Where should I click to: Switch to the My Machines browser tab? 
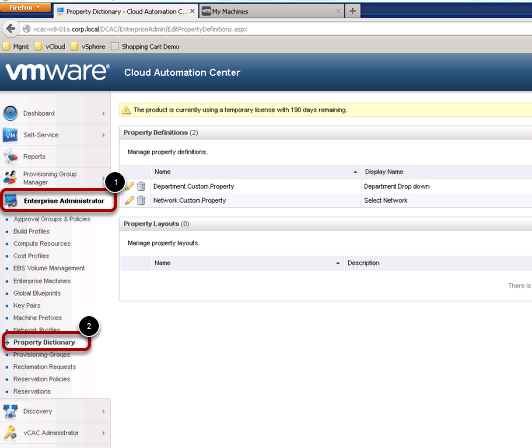(271, 12)
